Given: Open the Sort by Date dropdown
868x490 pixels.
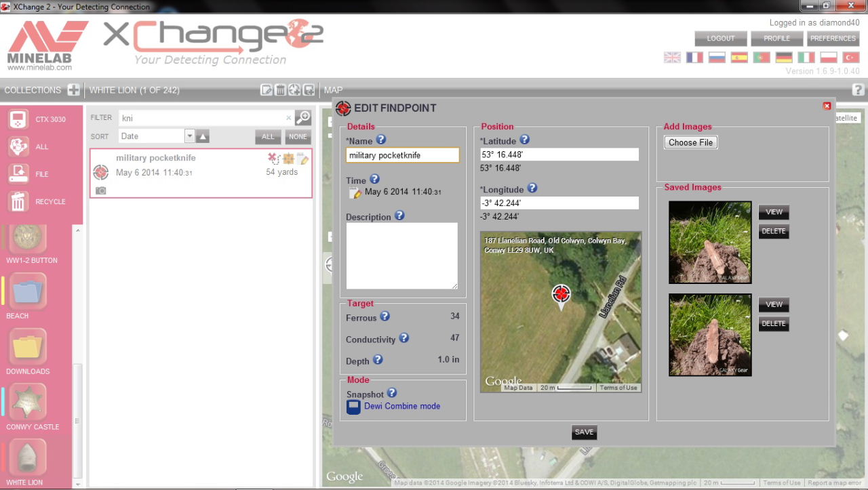Looking at the screenshot, I should pyautogui.click(x=157, y=136).
